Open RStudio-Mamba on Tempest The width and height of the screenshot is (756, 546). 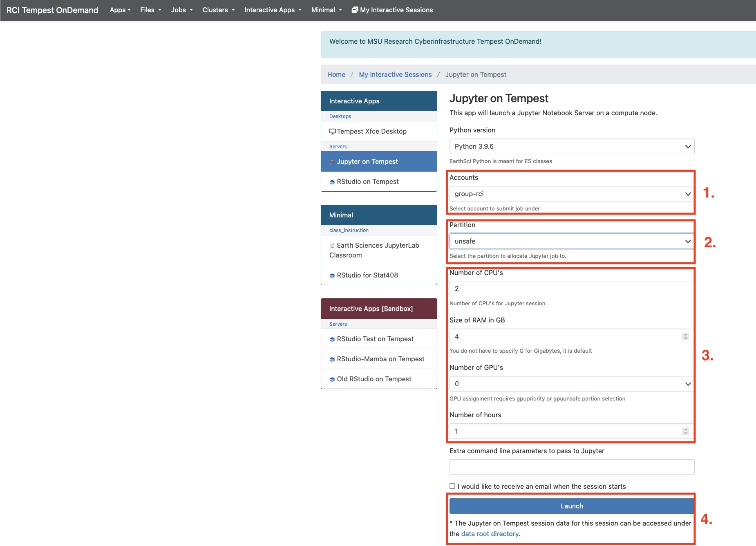(x=379, y=359)
